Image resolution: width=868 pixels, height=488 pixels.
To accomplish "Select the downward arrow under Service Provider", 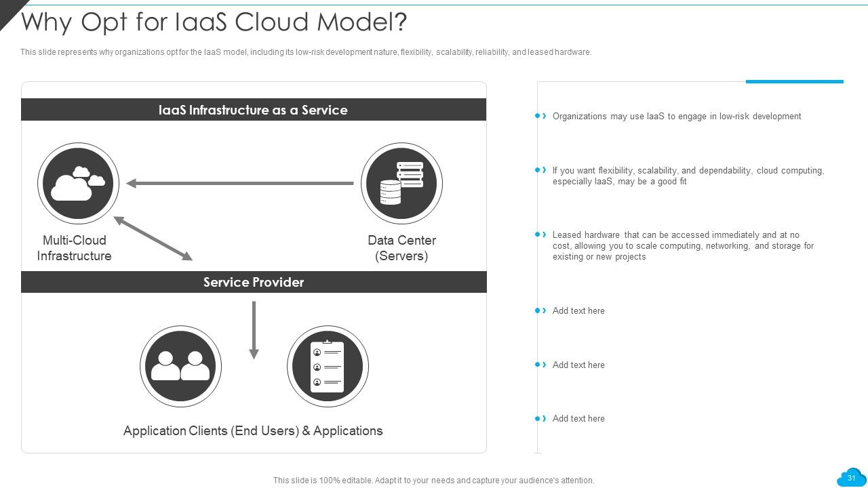I will 254,330.
